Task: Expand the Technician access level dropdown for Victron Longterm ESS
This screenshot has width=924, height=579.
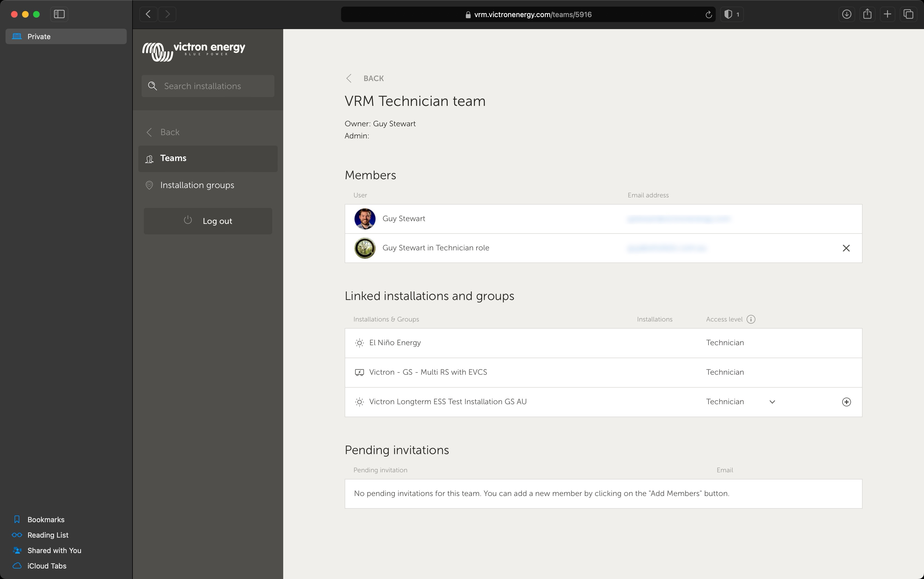Action: point(772,401)
